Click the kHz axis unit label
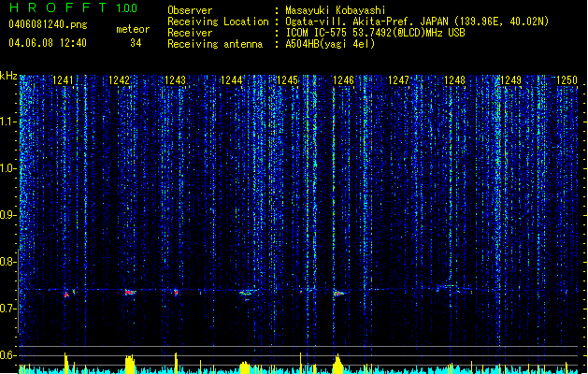The image size is (588, 374). 8,76
